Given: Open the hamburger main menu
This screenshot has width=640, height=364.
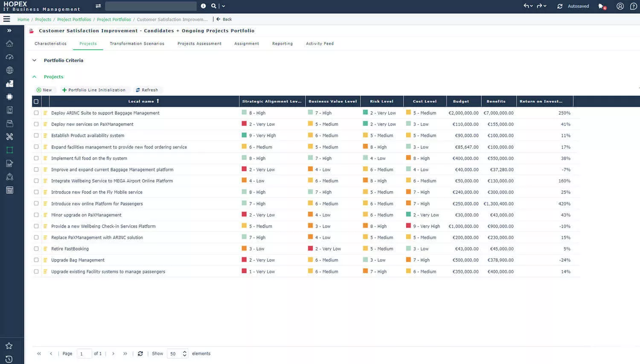Looking at the screenshot, I should pyautogui.click(x=6, y=19).
